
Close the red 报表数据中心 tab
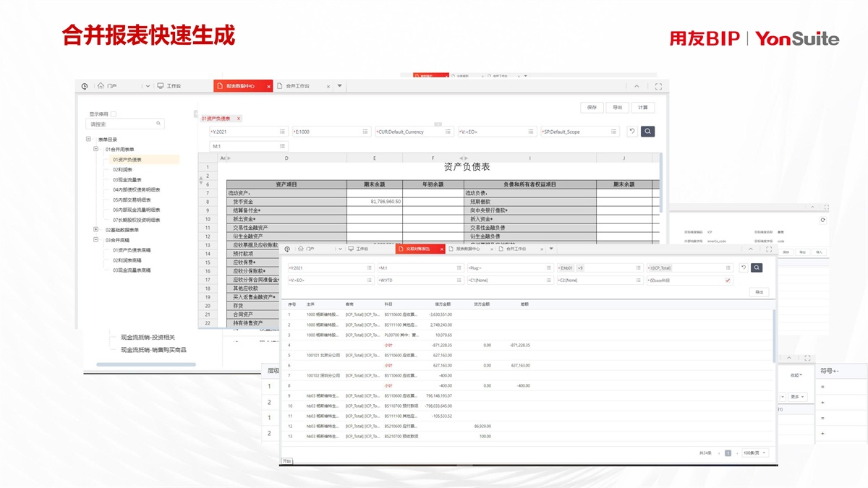(269, 86)
